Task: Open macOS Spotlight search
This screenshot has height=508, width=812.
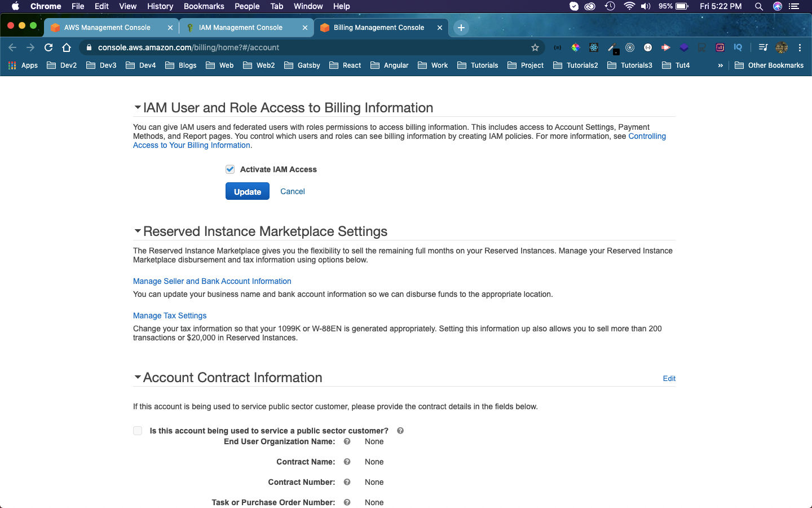Action: click(759, 6)
